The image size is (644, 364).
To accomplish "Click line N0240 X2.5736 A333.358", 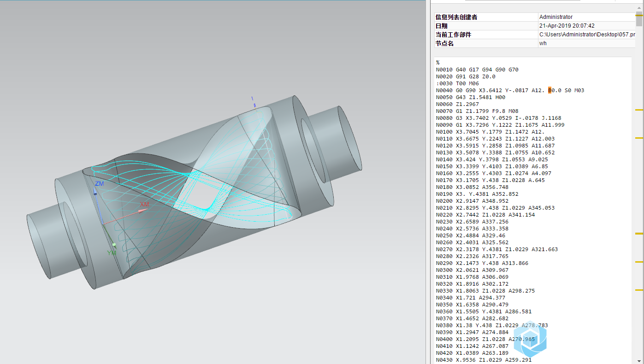I will pos(473,229).
